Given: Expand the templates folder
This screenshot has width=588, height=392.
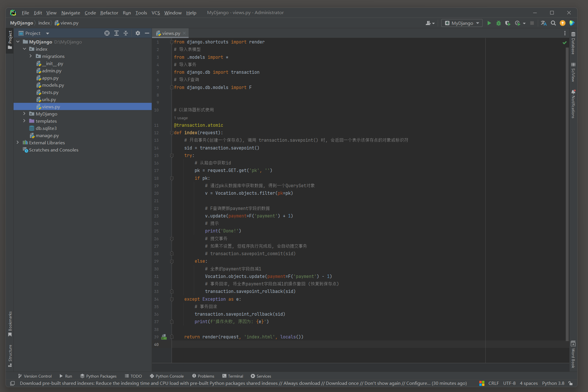Looking at the screenshot, I should 25,121.
